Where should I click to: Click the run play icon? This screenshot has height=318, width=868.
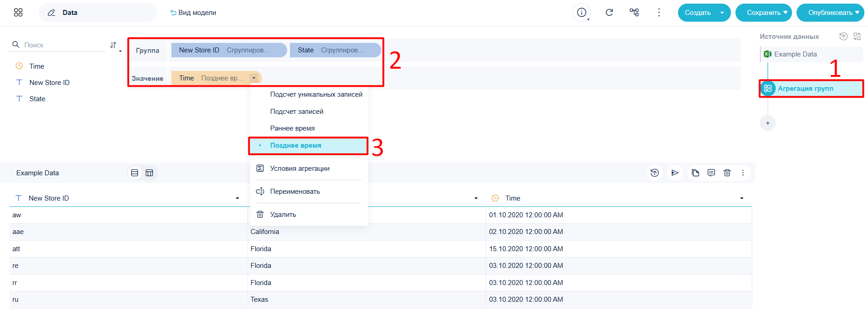click(675, 173)
